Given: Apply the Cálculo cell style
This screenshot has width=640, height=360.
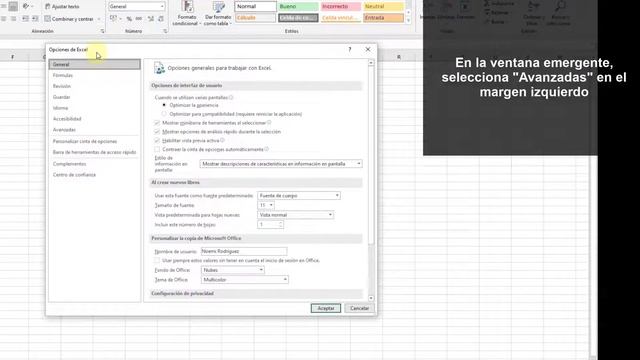Looking at the screenshot, I should (256, 18).
